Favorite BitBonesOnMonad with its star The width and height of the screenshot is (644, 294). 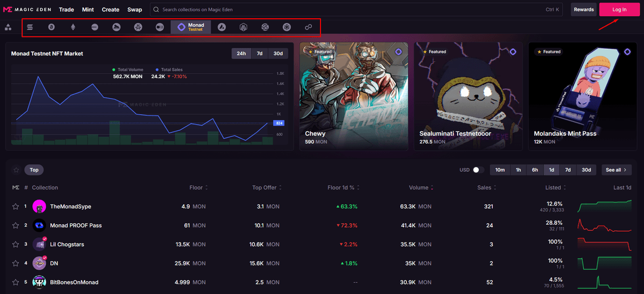[x=16, y=282]
